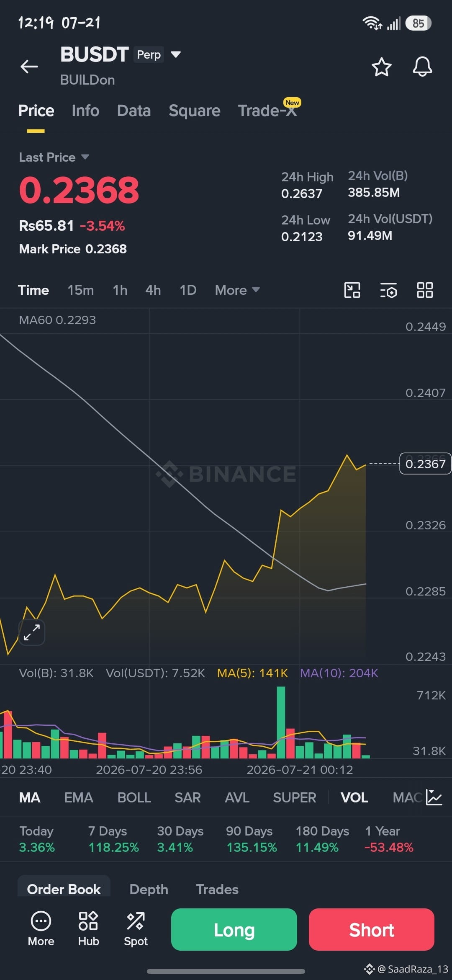The image size is (452, 980).
Task: Toggle the BOLL indicator
Action: pos(134,797)
